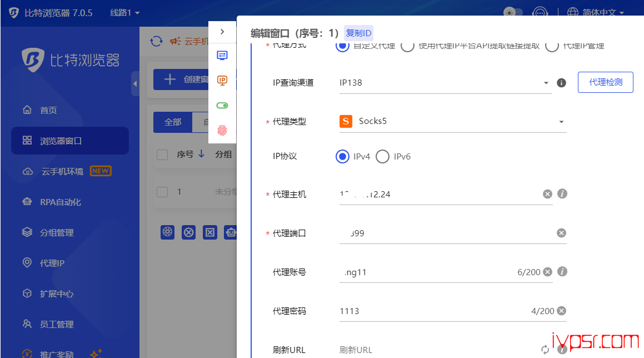
Task: Click the aperture-style icon in batch toolbar
Action: [x=167, y=232]
